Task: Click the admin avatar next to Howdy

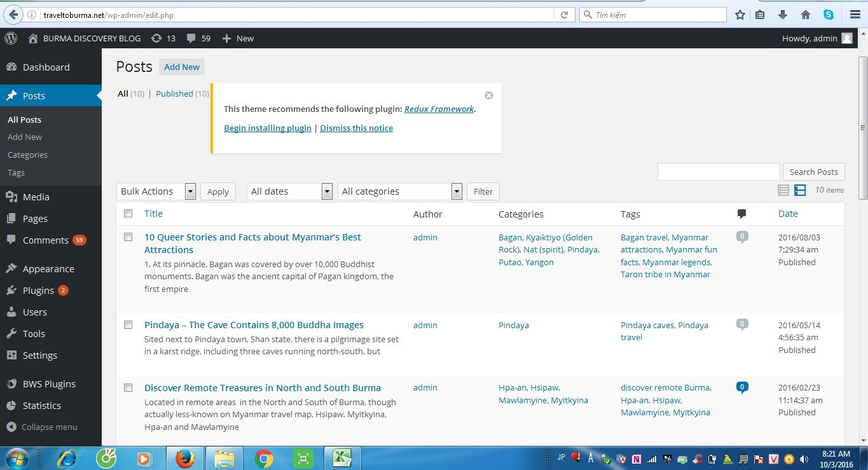Action: (847, 38)
